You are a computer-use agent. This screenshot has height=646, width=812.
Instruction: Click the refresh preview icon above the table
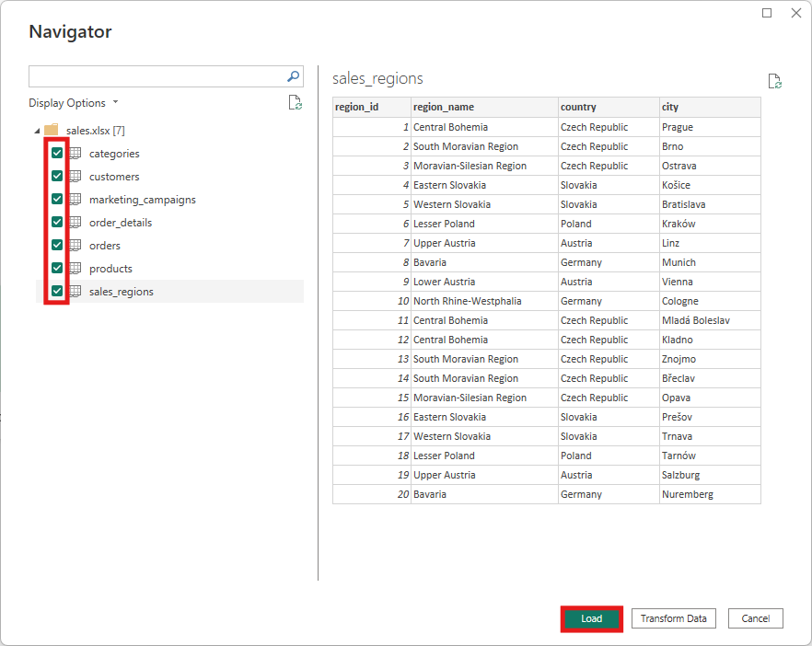(x=775, y=81)
